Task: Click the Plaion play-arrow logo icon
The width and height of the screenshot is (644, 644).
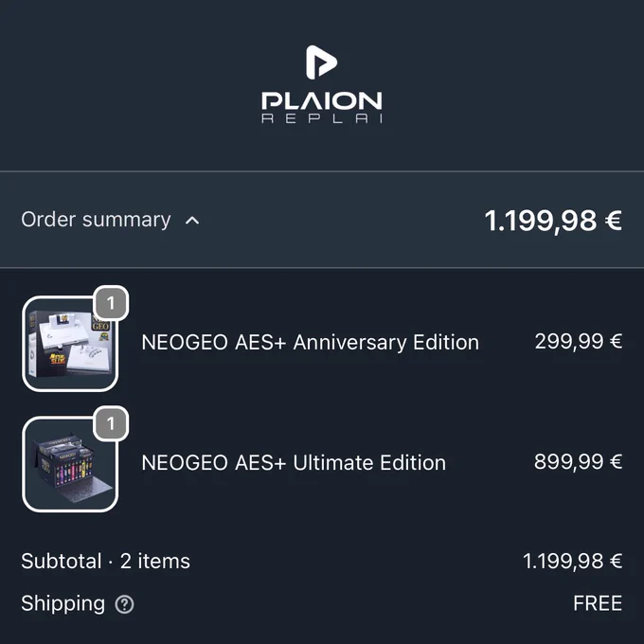Action: click(322, 62)
